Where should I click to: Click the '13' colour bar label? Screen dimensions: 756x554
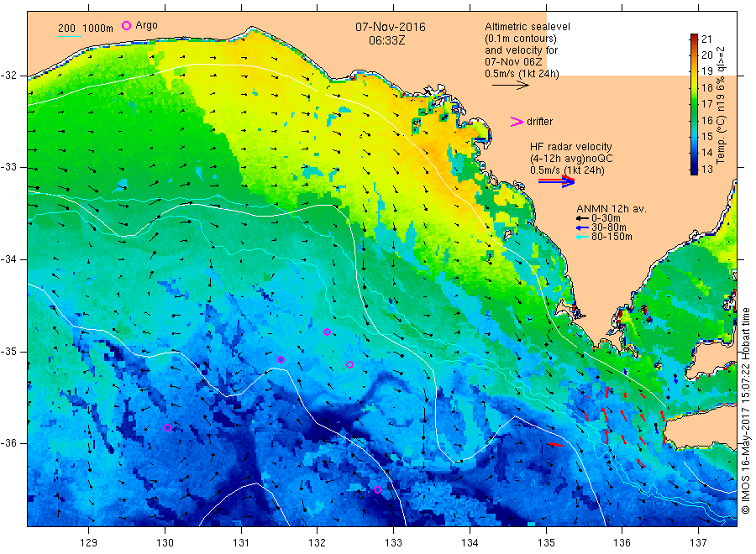(706, 169)
